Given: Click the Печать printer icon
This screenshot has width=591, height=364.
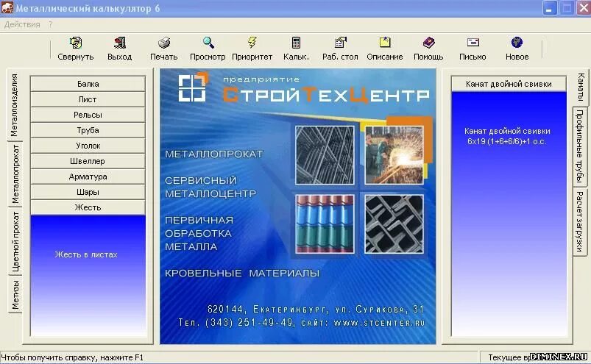Looking at the screenshot, I should pyautogui.click(x=164, y=43).
